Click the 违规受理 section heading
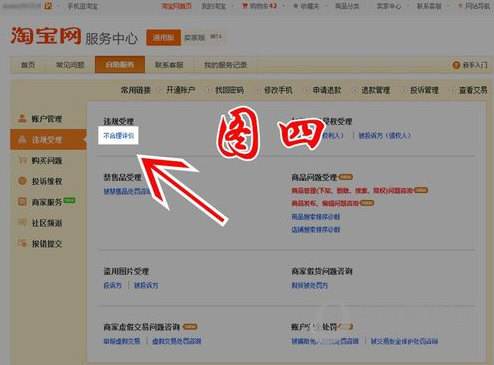494x365 pixels. click(x=118, y=121)
